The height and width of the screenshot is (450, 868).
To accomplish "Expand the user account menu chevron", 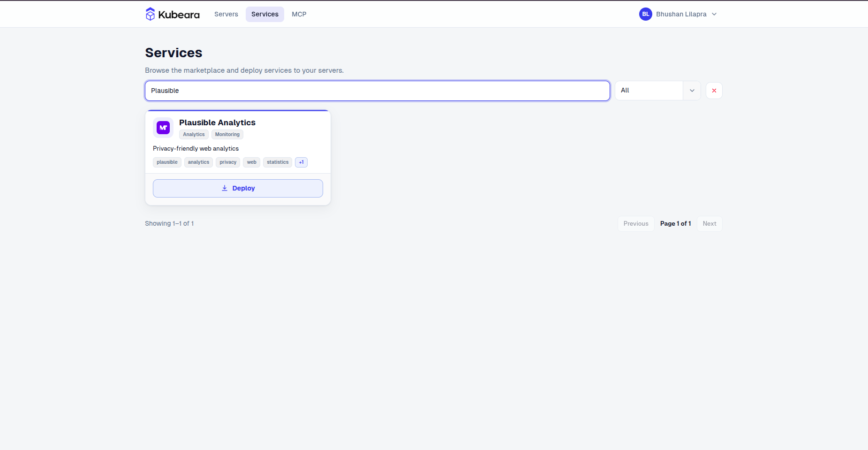I will pos(714,14).
